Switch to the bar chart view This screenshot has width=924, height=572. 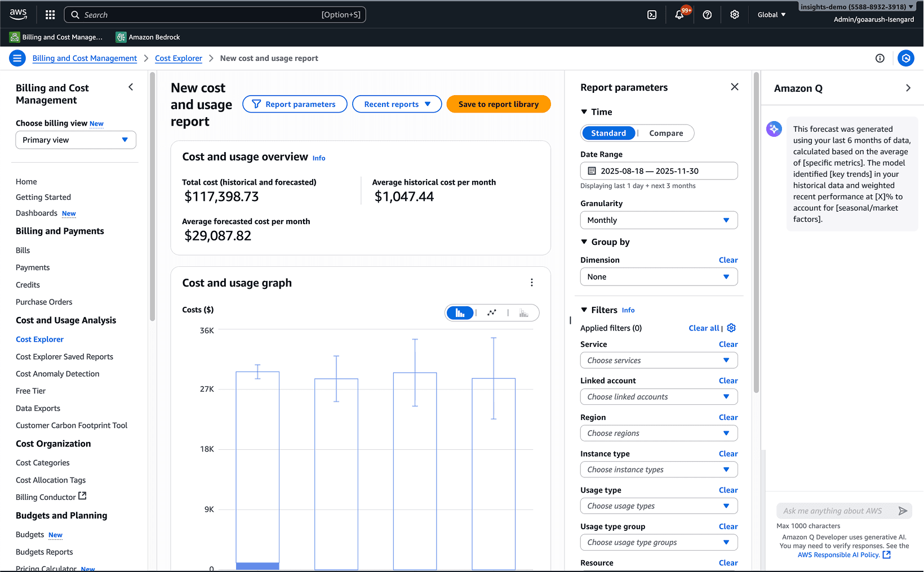click(460, 313)
